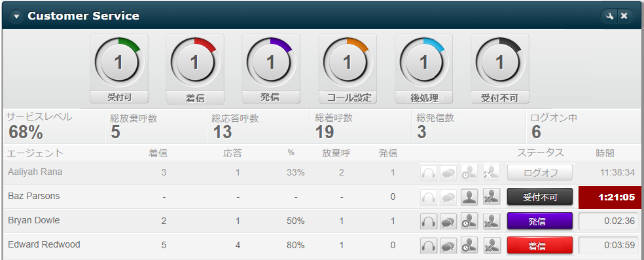Click the agent-with-X icon for Bryan Dowle
The image size is (644, 260).
coord(492,221)
